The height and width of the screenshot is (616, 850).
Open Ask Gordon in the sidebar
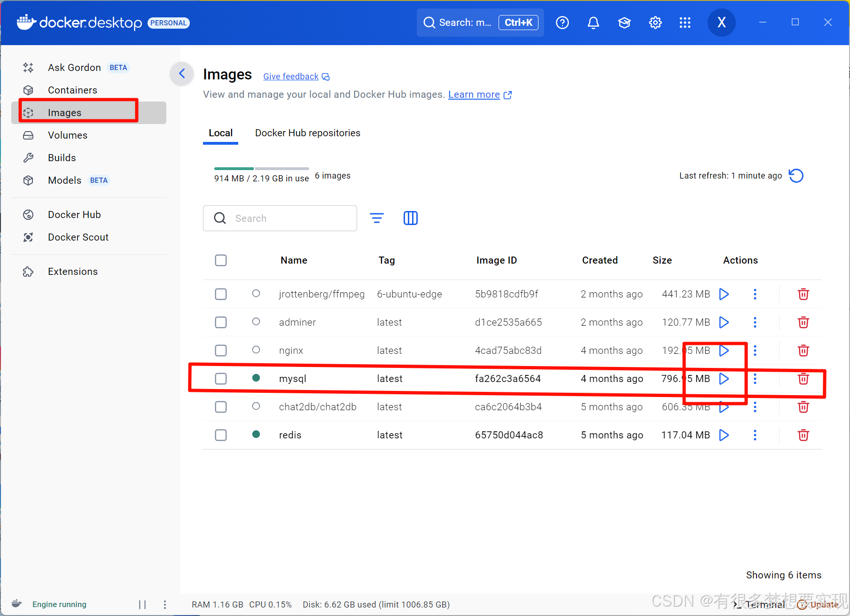click(x=89, y=68)
